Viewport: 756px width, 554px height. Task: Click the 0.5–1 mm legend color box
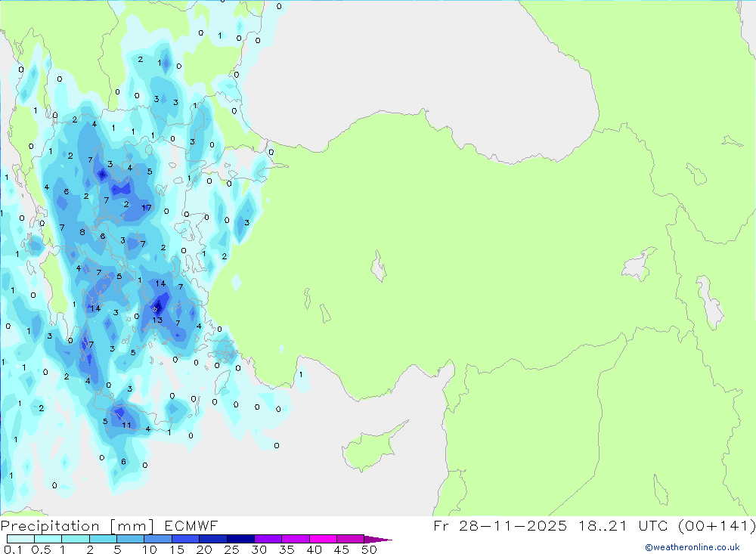coord(48,539)
